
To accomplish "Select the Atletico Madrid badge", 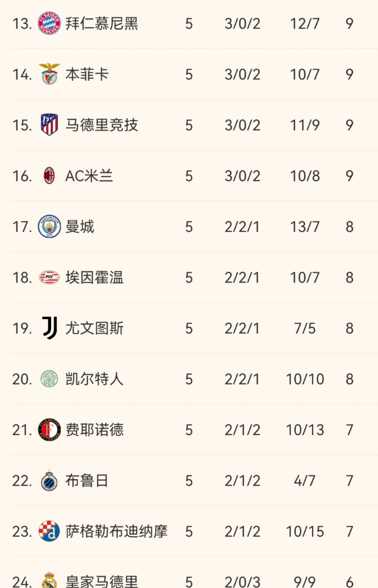I will (49, 125).
